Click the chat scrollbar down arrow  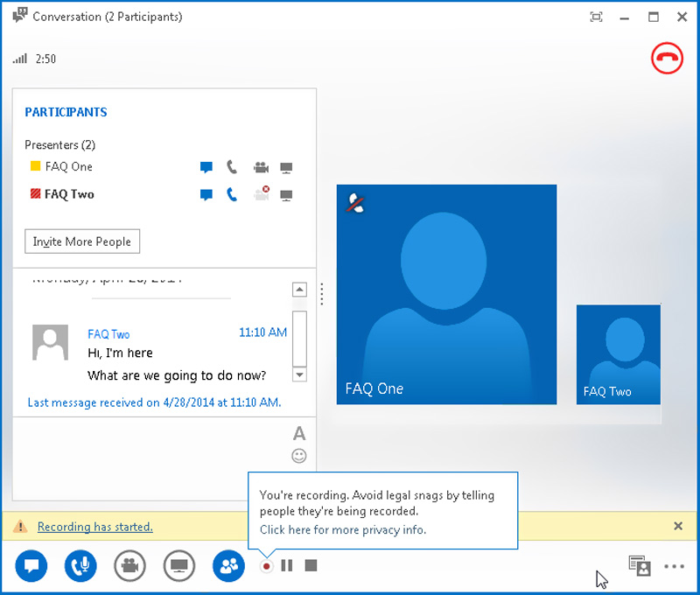point(299,374)
